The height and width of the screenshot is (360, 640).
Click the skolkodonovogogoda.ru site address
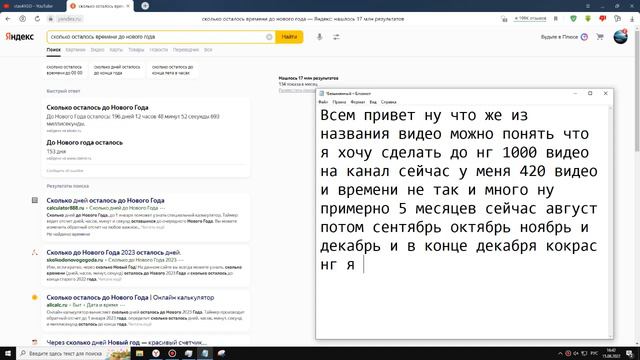pos(75,260)
